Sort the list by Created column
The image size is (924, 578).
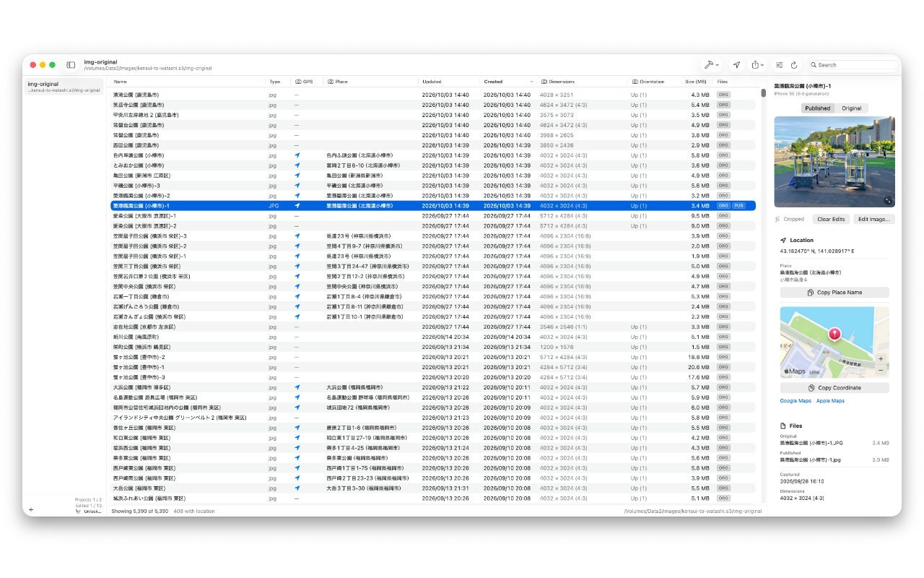click(509, 82)
